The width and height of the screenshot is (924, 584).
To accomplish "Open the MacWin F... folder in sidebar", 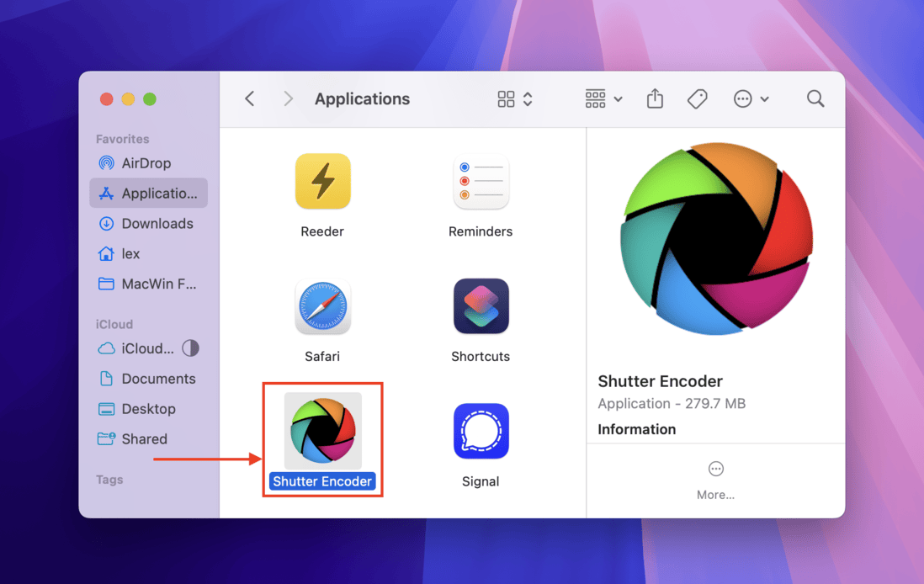I will click(x=148, y=284).
